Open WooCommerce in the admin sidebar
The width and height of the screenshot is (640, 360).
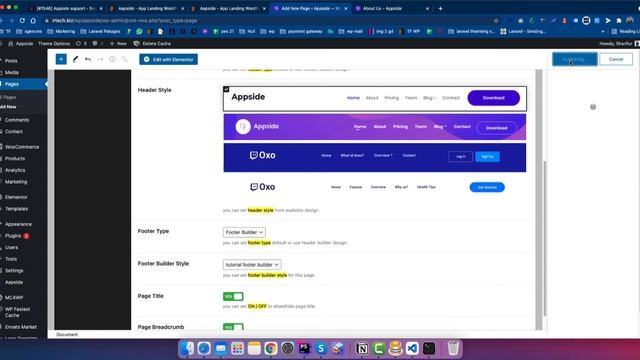point(22,147)
